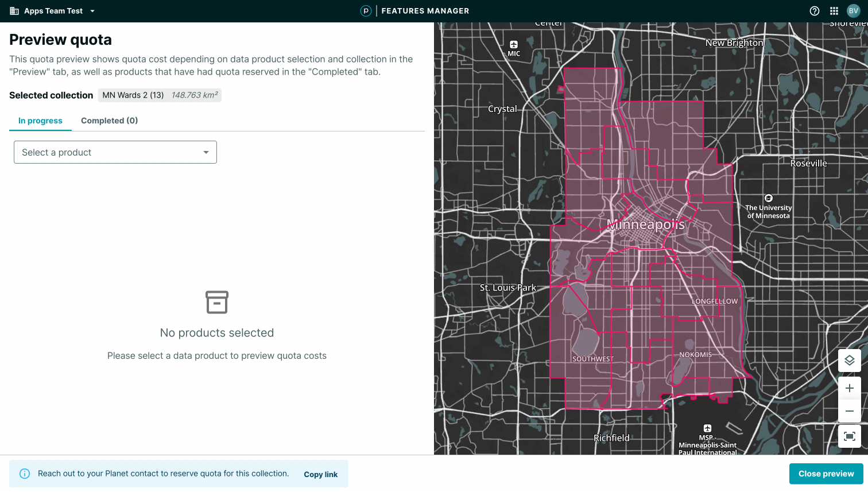Open the Select a product dropdown
Screen dimensions: 868x492
(x=115, y=152)
